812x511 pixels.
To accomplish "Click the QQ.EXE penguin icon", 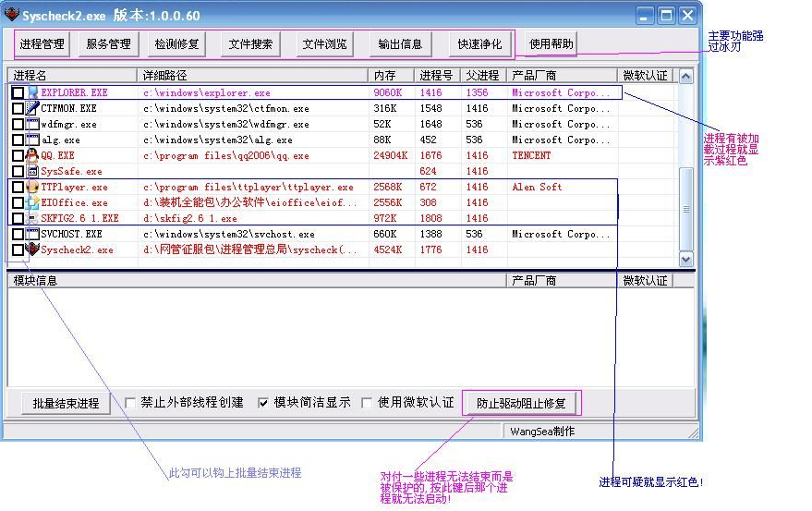I will tap(33, 155).
